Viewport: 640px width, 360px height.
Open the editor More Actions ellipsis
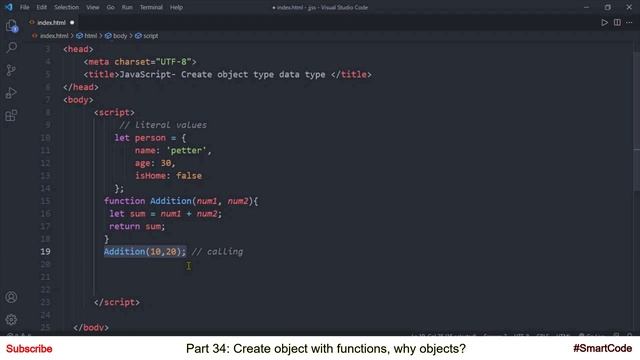tap(629, 22)
